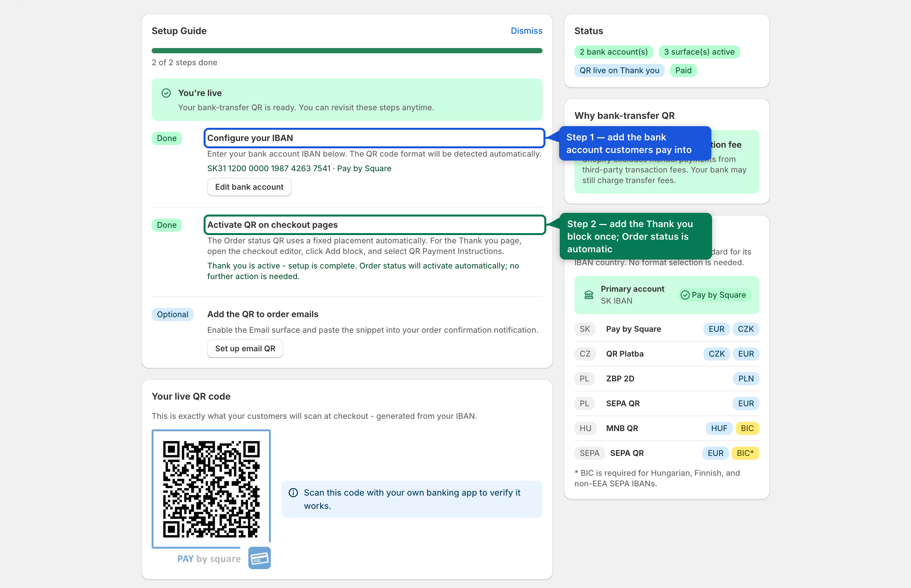Click the live QR code image
Viewport: 911px width, 588px height.
click(x=211, y=489)
